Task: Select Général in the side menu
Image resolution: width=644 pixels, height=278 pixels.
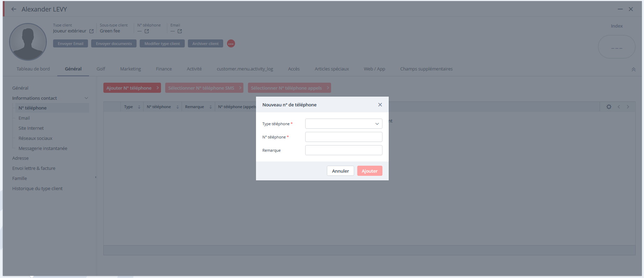Action: point(20,88)
